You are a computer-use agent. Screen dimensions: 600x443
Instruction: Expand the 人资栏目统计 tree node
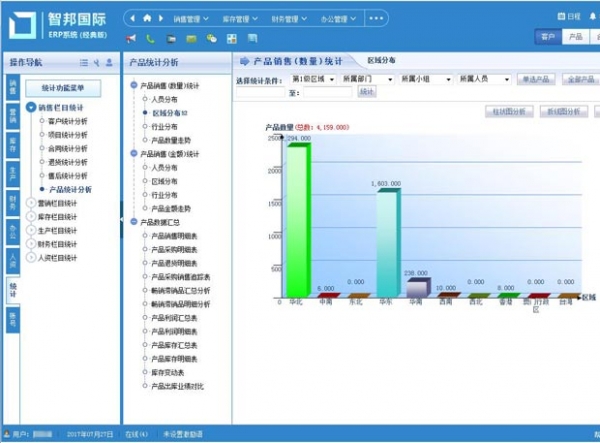[x=31, y=258]
